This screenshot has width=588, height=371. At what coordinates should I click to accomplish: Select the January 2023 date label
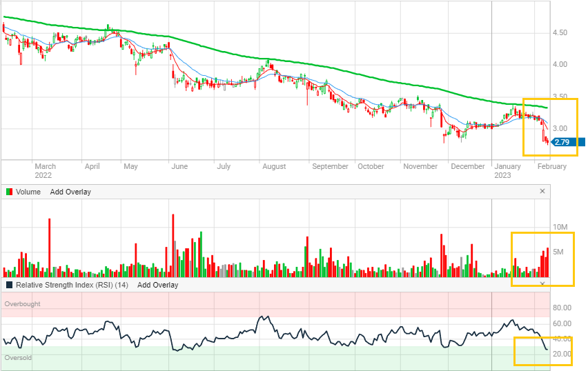(508, 170)
